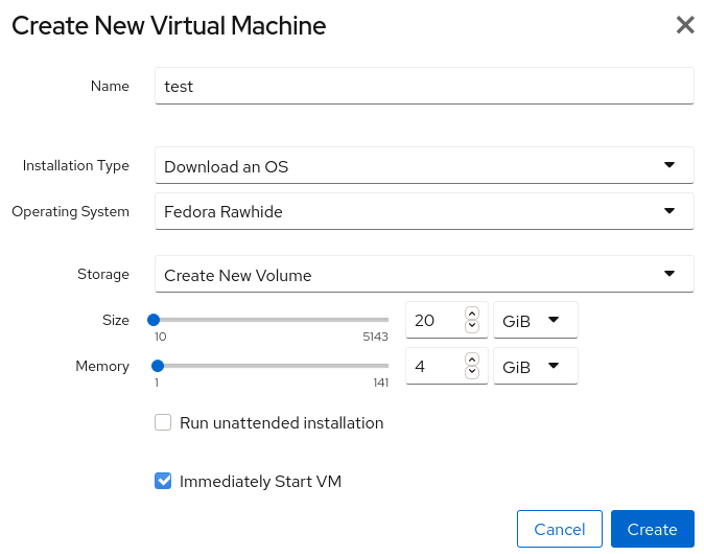Click the Size slider handle

pyautogui.click(x=154, y=320)
